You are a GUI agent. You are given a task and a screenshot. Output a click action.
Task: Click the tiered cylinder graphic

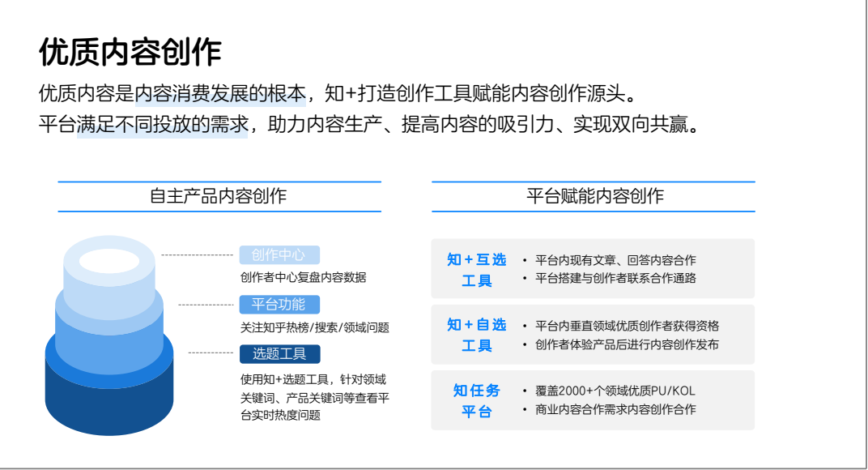109,335
